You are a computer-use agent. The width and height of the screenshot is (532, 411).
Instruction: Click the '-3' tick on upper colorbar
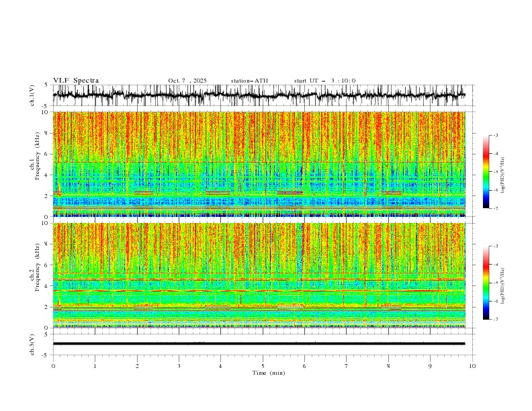pyautogui.click(x=496, y=135)
